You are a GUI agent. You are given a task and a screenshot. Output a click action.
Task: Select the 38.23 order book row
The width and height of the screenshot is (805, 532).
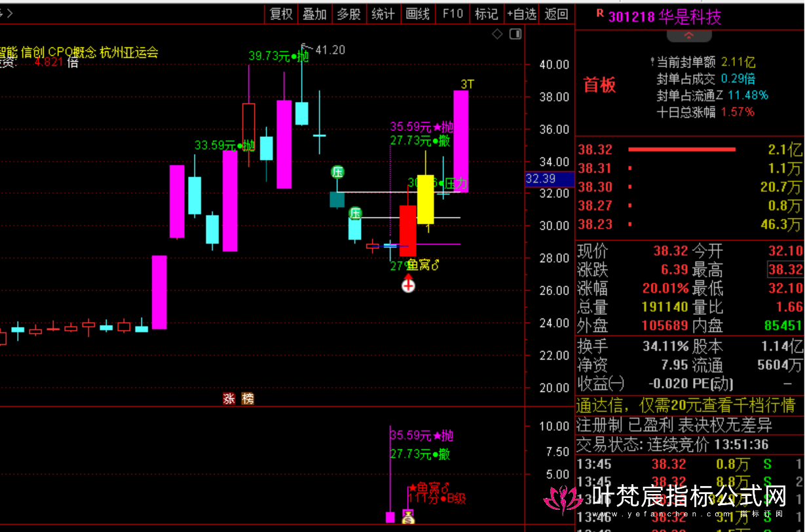coord(690,224)
